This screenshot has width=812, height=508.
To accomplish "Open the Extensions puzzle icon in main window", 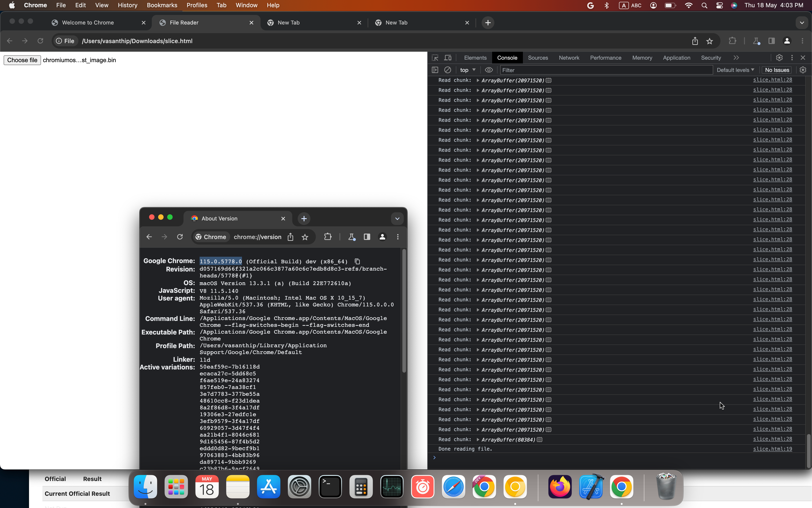I will click(732, 41).
